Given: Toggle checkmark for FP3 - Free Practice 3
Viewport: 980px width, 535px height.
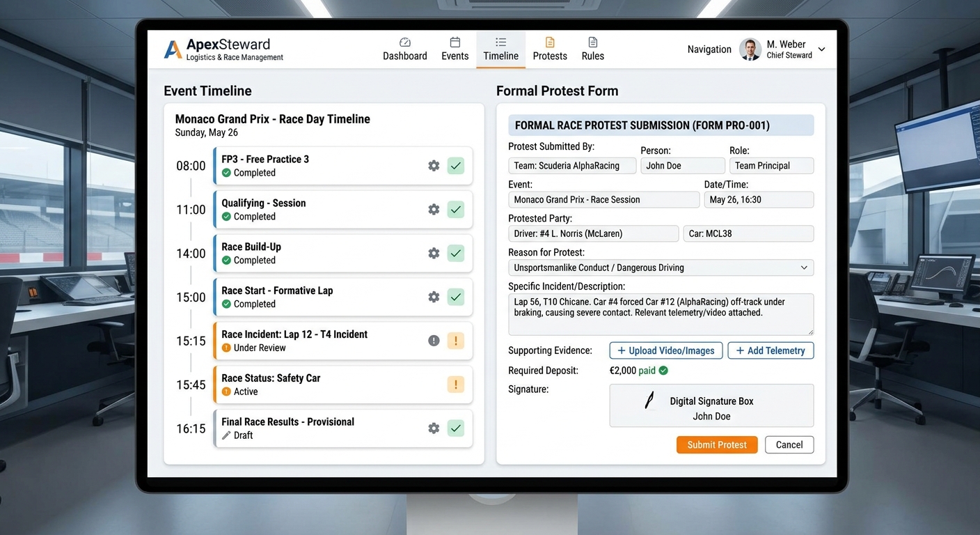Looking at the screenshot, I should click(456, 166).
